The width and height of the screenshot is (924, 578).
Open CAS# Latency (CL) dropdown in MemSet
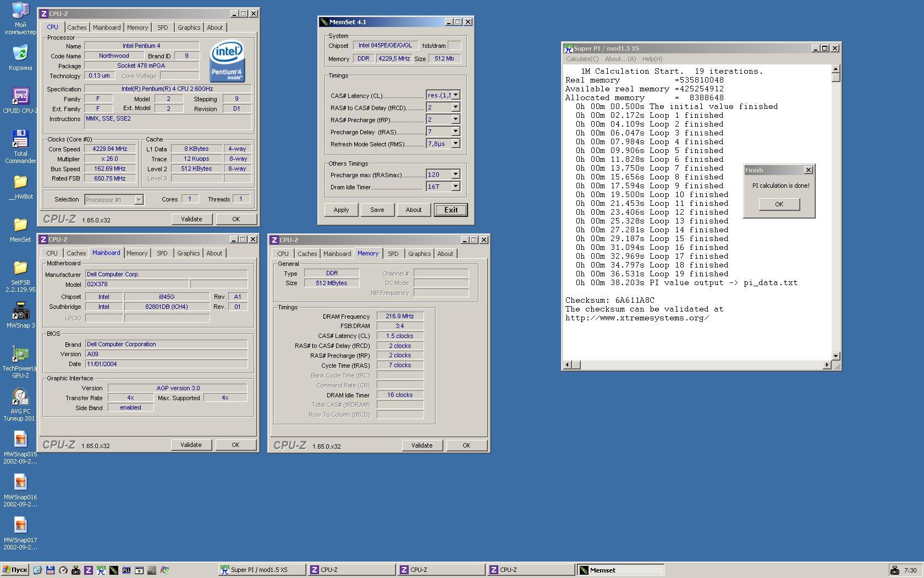(455, 95)
